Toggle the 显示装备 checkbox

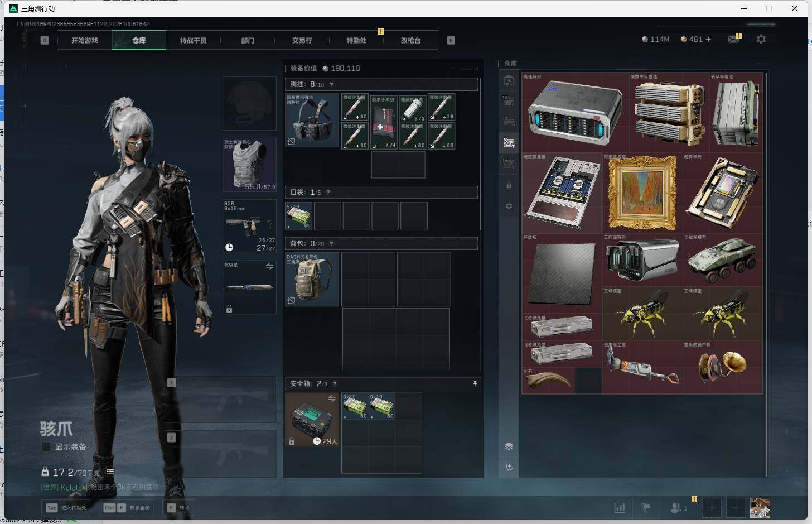pos(46,446)
